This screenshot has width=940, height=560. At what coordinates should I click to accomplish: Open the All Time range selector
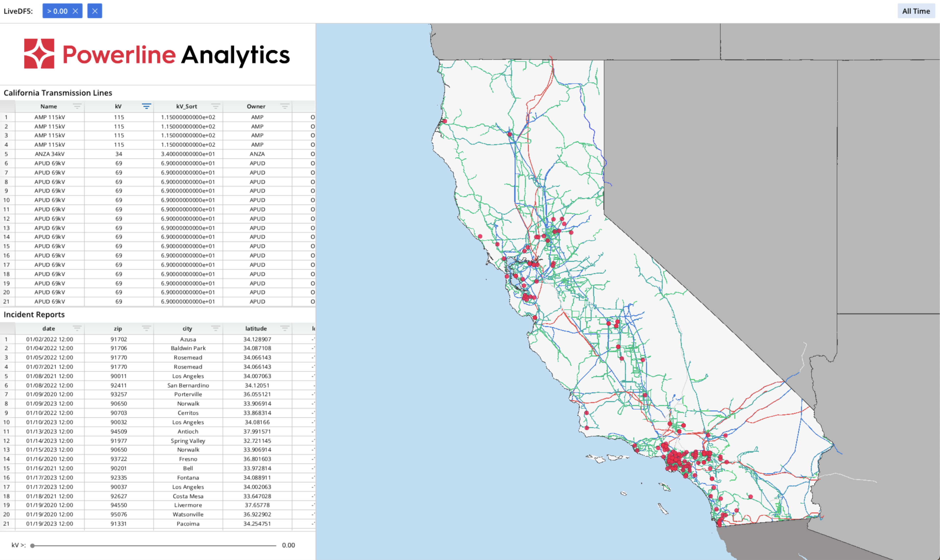(916, 11)
